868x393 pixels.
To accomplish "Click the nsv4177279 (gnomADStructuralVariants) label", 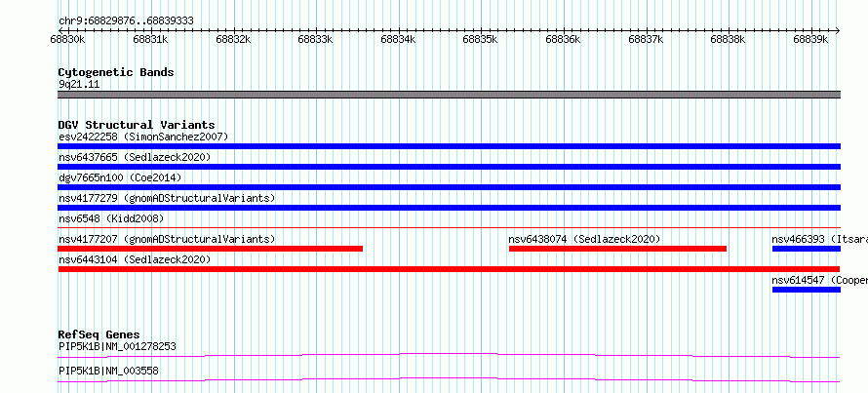I will coord(167,198).
